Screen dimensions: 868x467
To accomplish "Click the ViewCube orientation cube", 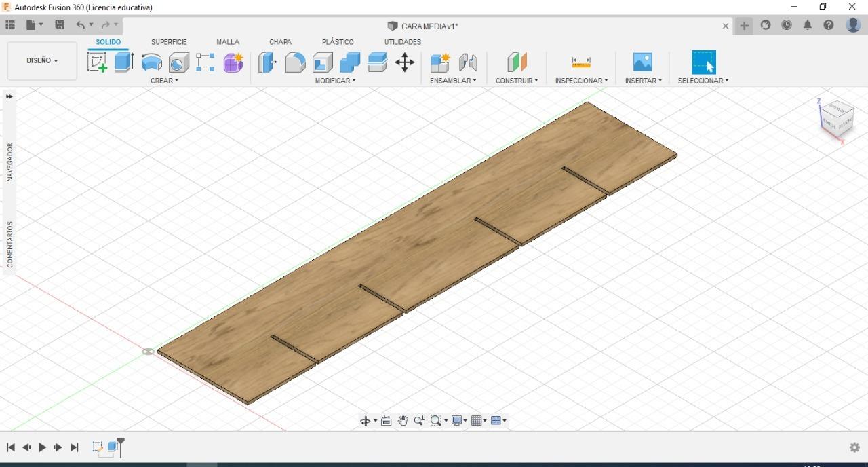I will (x=836, y=119).
